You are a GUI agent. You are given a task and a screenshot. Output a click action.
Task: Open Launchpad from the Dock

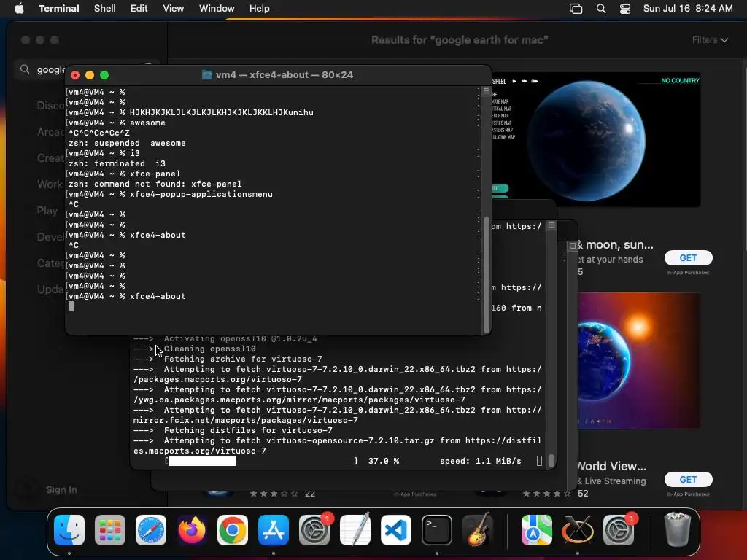[x=110, y=529]
